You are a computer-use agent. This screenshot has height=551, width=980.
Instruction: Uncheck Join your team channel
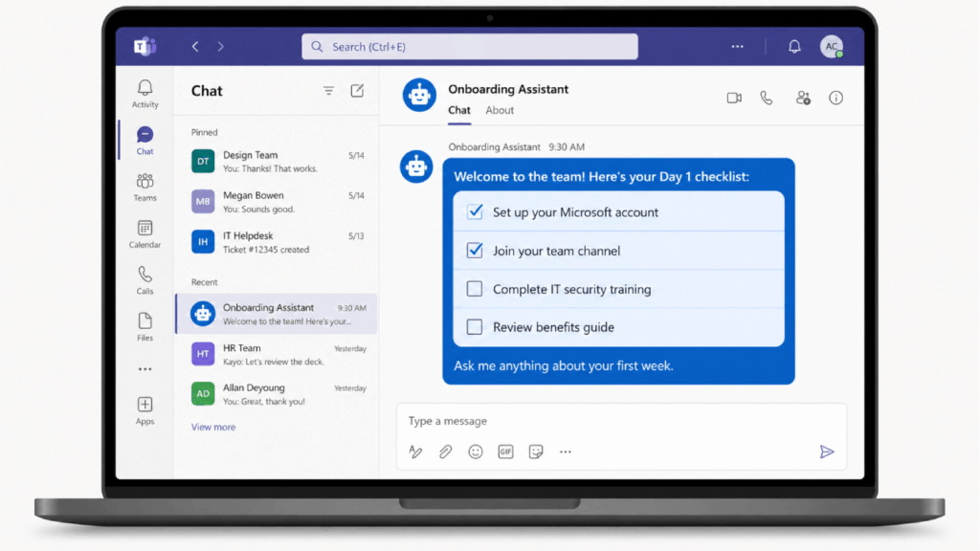475,251
